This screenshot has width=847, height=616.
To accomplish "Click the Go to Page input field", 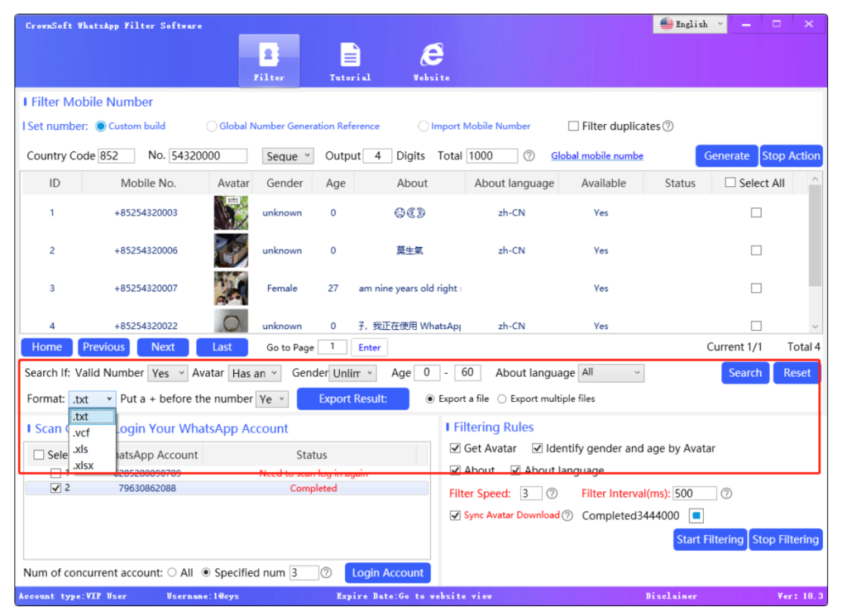I will [333, 347].
